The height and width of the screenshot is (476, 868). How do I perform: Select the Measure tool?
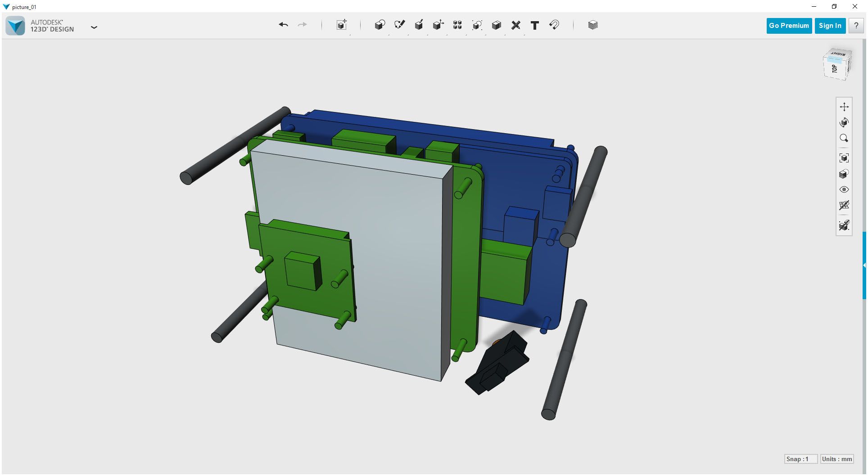pyautogui.click(x=516, y=25)
